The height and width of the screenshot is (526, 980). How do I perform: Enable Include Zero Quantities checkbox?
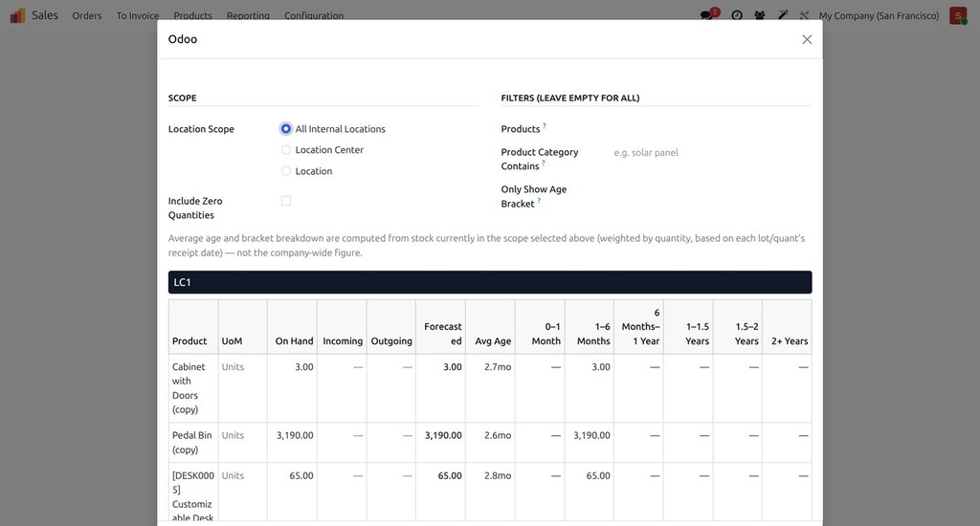coord(285,201)
